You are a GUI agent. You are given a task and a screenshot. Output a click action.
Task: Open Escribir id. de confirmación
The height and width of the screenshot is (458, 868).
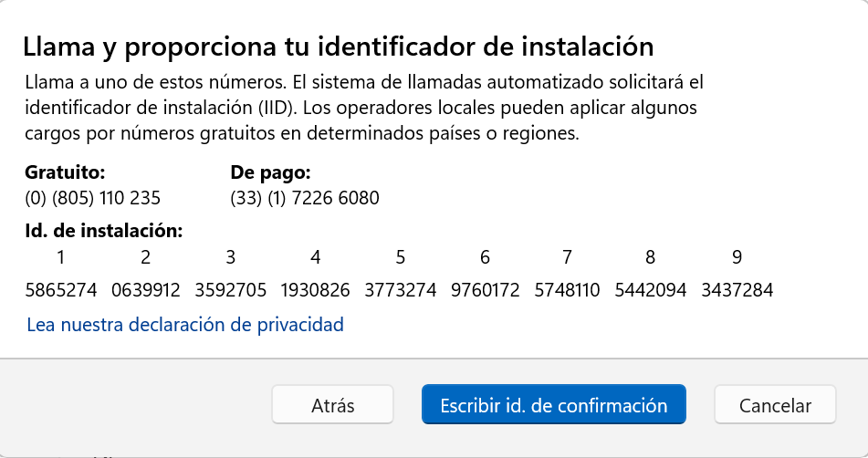(x=554, y=405)
